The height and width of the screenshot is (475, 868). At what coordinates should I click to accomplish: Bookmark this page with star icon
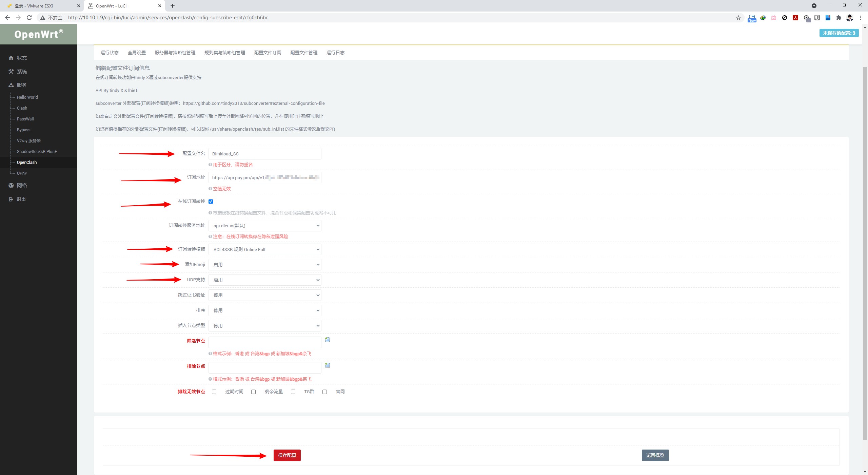click(738, 18)
